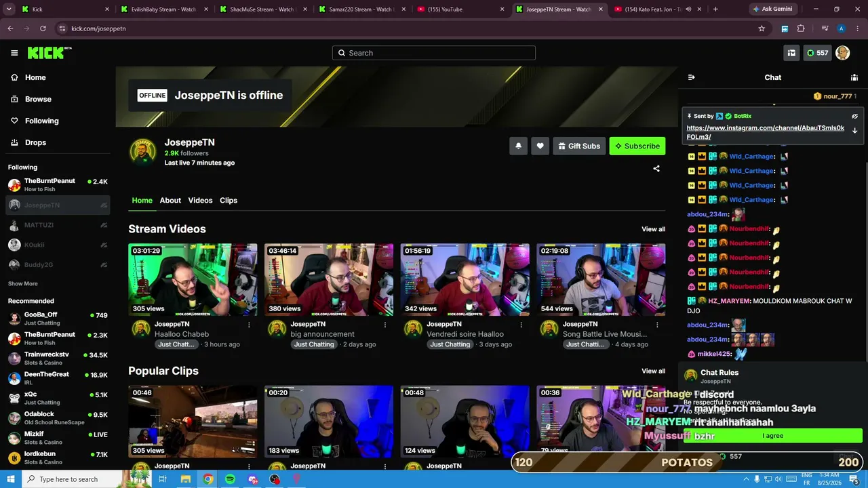Open options menu for Song Battle video
The image size is (868, 488).
pyautogui.click(x=658, y=325)
